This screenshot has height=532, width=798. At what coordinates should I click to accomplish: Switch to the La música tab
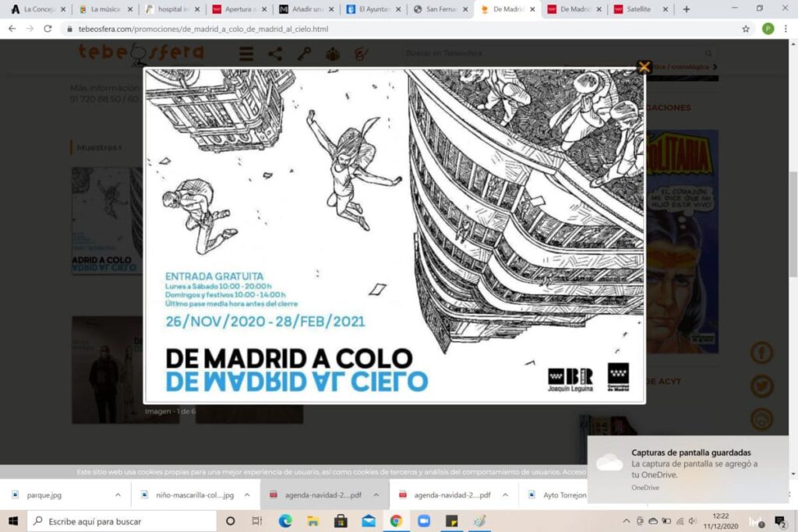tap(105, 9)
